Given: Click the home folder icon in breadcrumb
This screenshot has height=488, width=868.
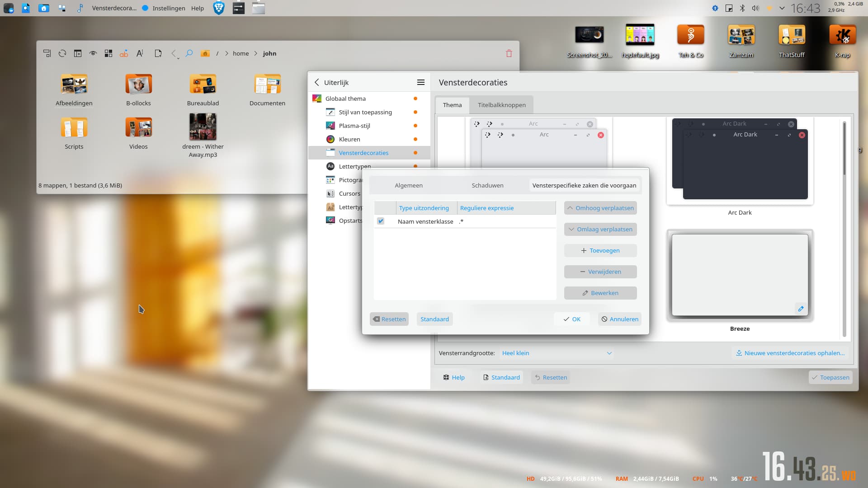Looking at the screenshot, I should (x=205, y=53).
